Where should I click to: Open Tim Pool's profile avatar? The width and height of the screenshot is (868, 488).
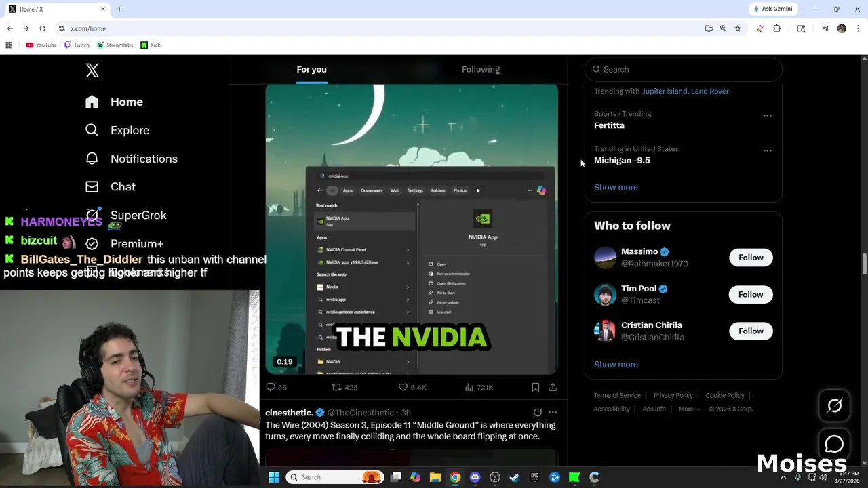[605, 294]
